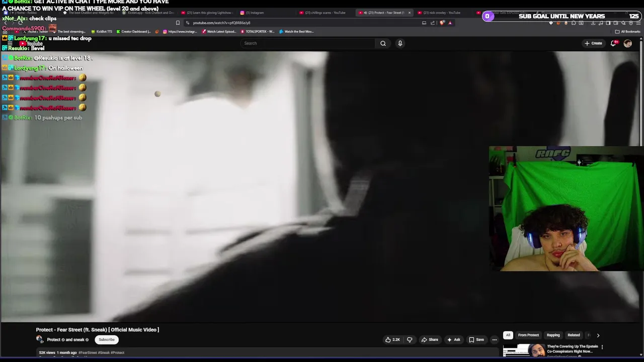Open TOTALSPORTEK bookmark

click(x=258, y=32)
